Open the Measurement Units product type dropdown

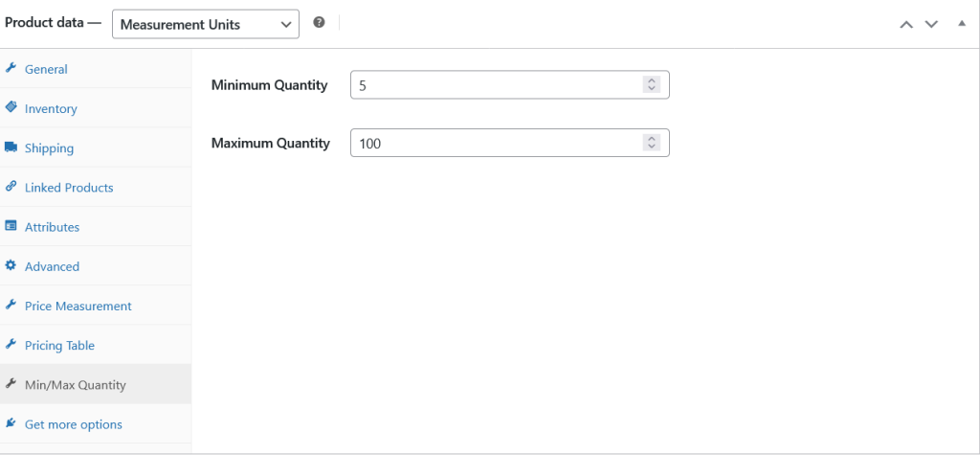tap(205, 24)
